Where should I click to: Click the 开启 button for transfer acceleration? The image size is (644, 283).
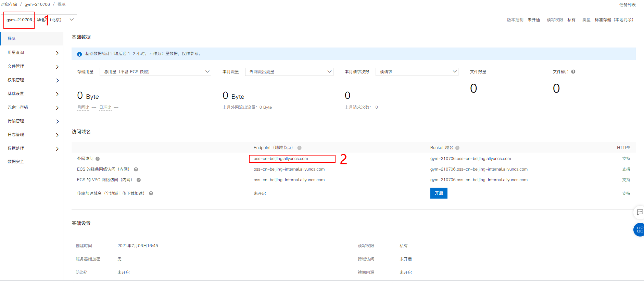tap(439, 193)
